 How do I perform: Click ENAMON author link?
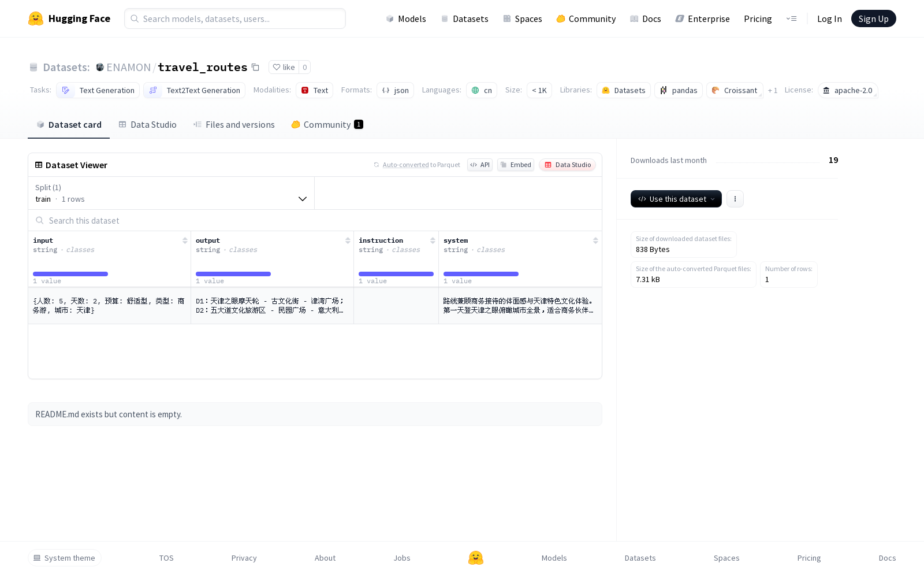pyautogui.click(x=128, y=67)
